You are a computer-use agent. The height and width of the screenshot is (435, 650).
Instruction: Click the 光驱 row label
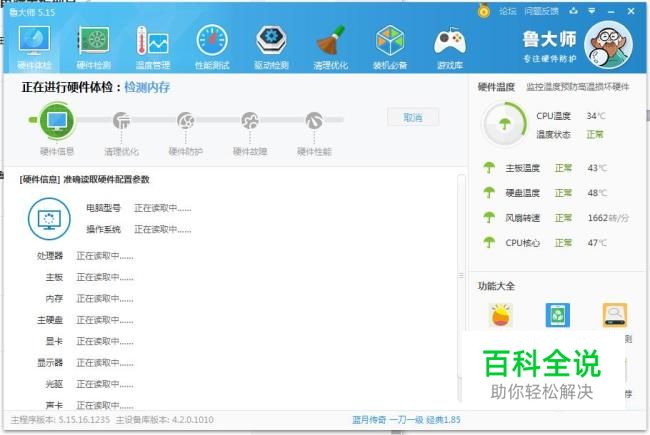(x=54, y=384)
